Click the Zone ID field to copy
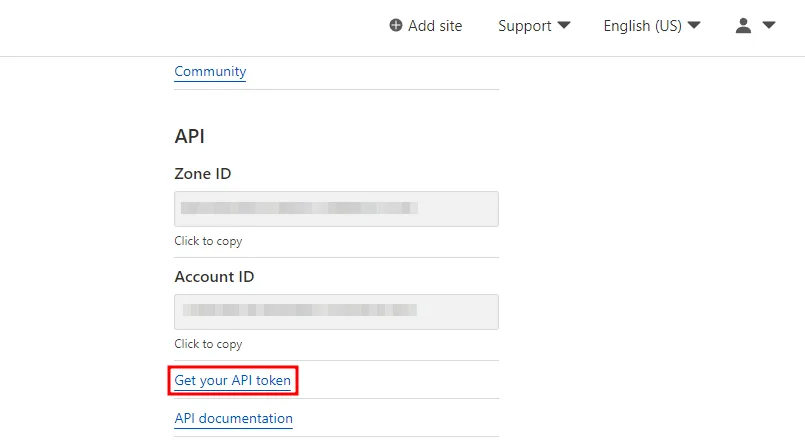Image resolution: width=805 pixels, height=446 pixels. click(x=336, y=209)
